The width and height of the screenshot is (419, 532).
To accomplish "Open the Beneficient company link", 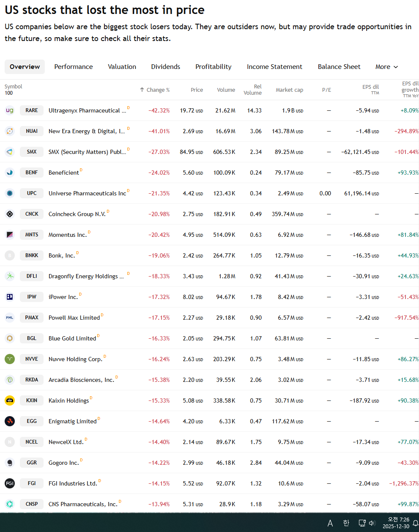I will click(63, 173).
